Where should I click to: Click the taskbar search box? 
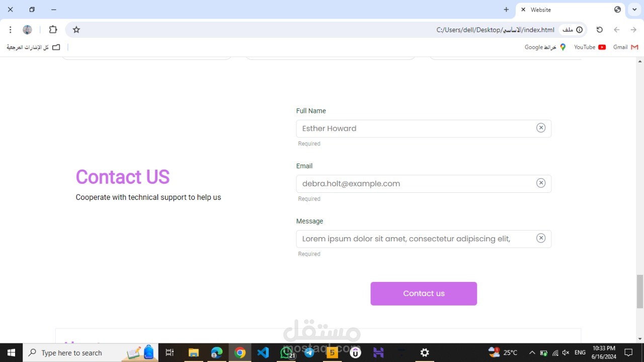tap(91, 352)
